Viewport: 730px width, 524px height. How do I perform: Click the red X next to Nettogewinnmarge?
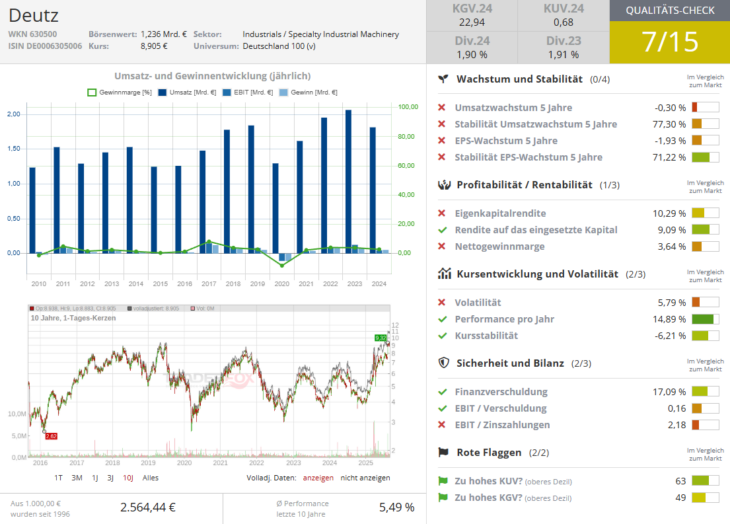point(442,246)
